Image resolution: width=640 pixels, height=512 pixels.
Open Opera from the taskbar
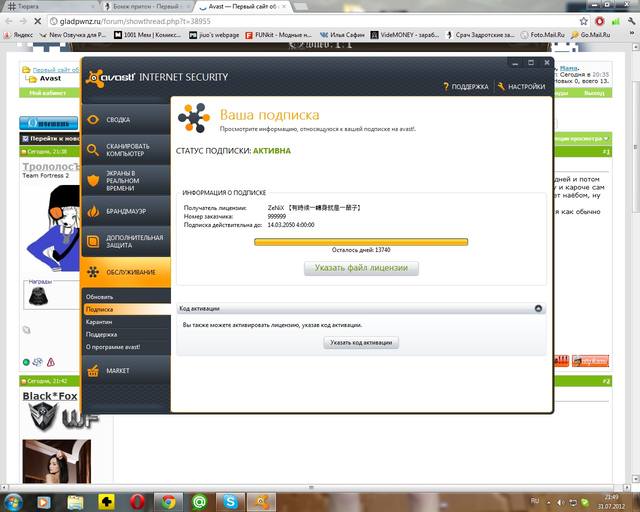[137, 502]
